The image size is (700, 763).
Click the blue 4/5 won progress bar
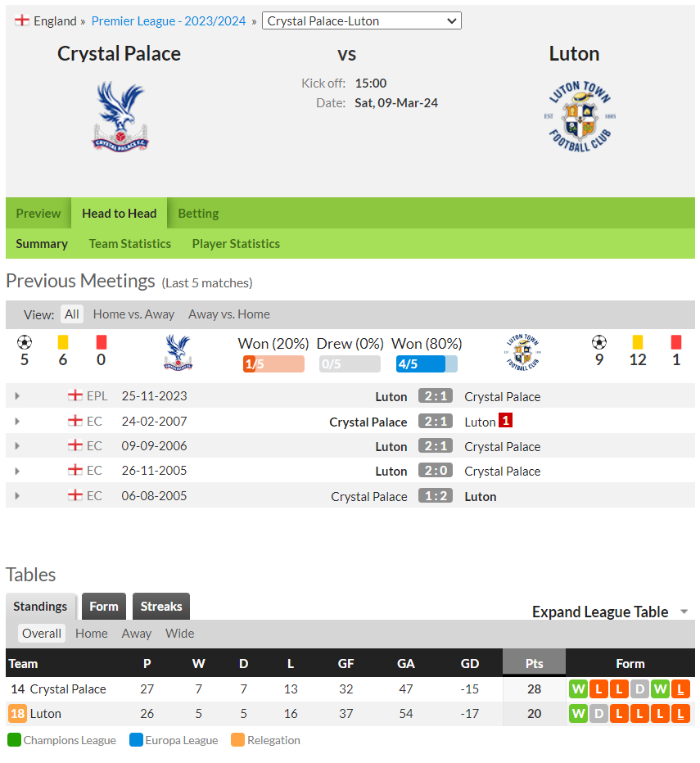[427, 364]
